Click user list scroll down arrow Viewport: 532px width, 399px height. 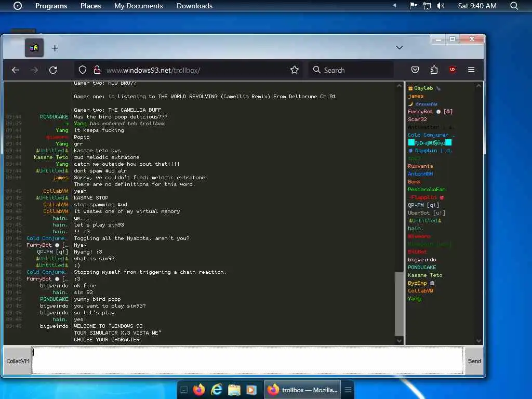coord(478,340)
